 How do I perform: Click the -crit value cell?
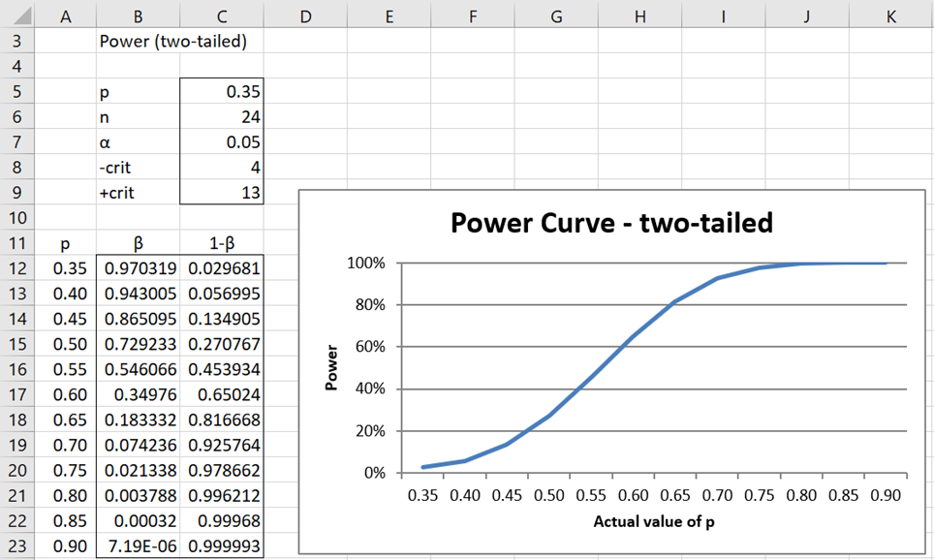tap(222, 168)
